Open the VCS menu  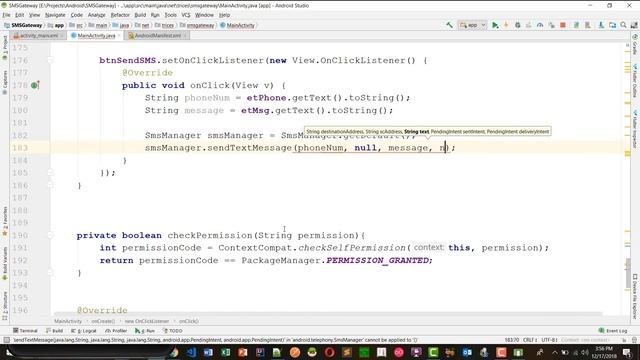[186, 15]
